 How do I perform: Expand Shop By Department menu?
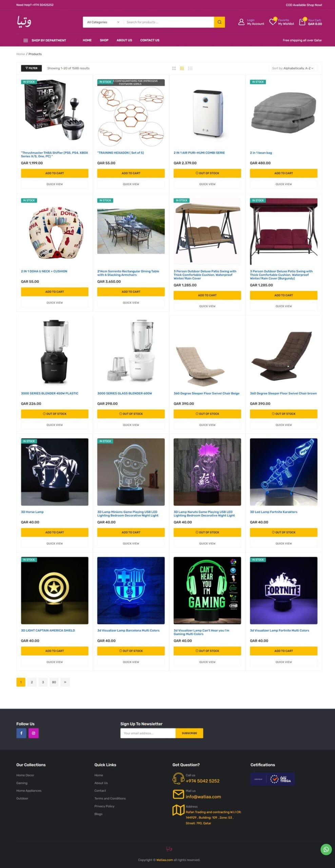[45, 40]
